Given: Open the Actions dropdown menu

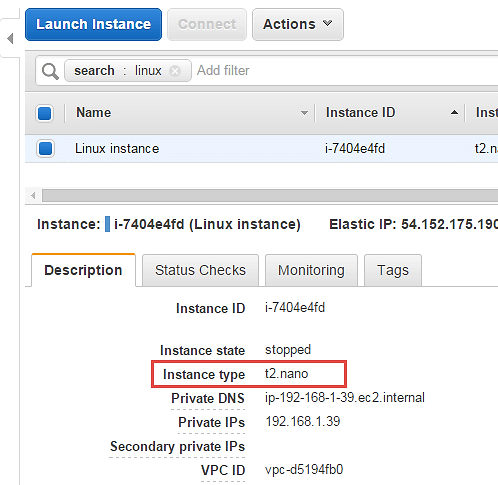Looking at the screenshot, I should [298, 24].
